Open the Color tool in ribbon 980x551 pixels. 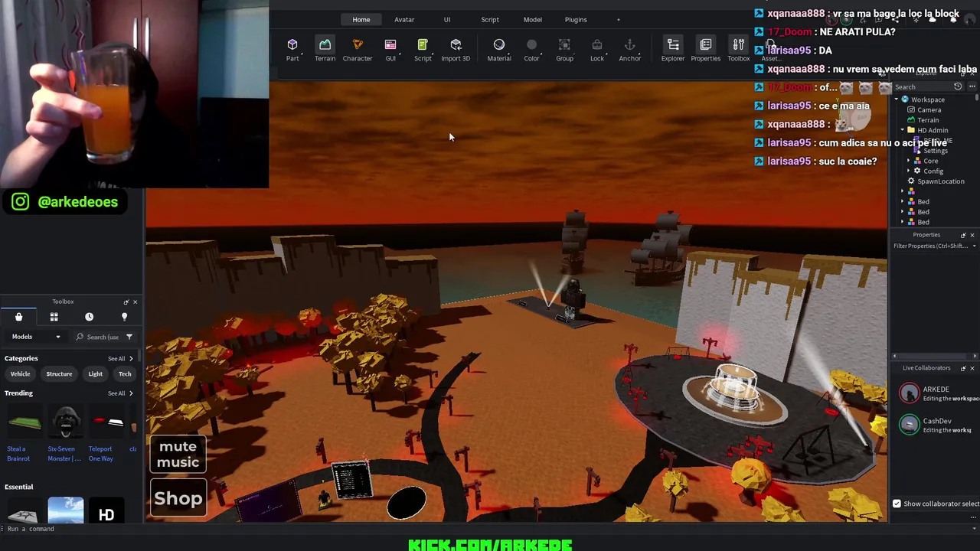531,49
